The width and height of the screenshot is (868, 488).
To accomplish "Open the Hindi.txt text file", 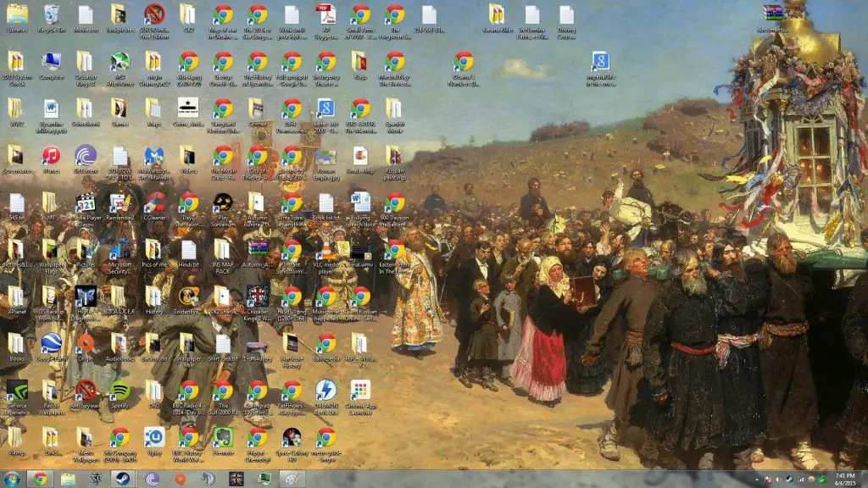I will 188,254.
